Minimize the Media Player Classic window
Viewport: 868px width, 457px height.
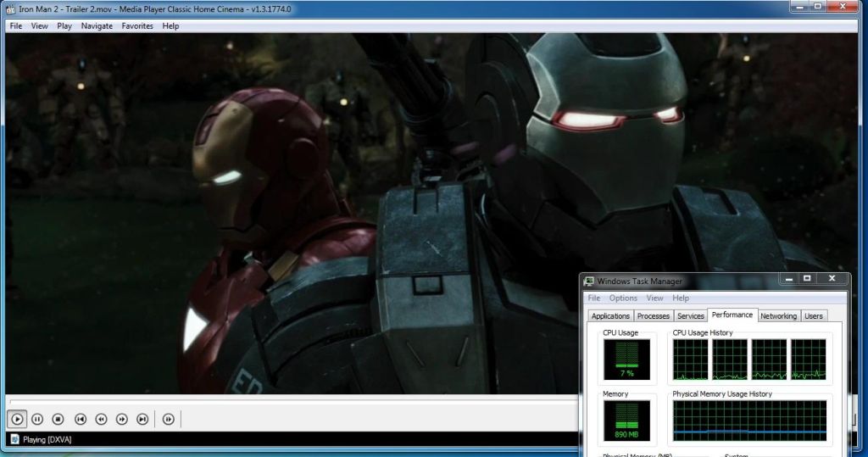coord(799,6)
